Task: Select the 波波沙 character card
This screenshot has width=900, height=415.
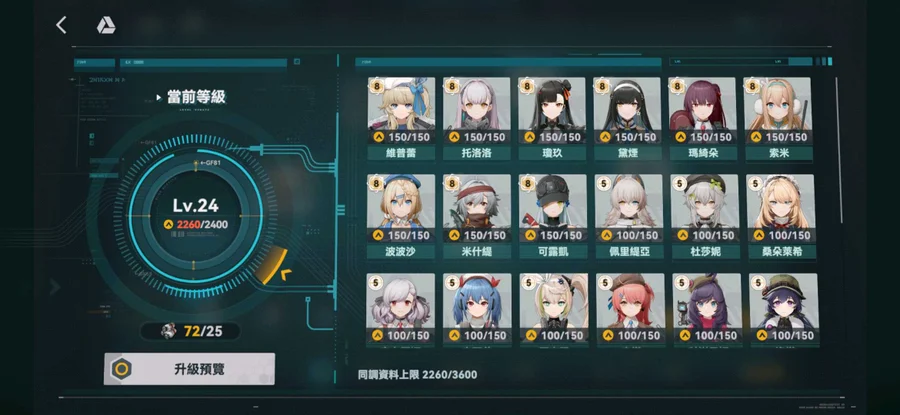Action: [x=401, y=216]
